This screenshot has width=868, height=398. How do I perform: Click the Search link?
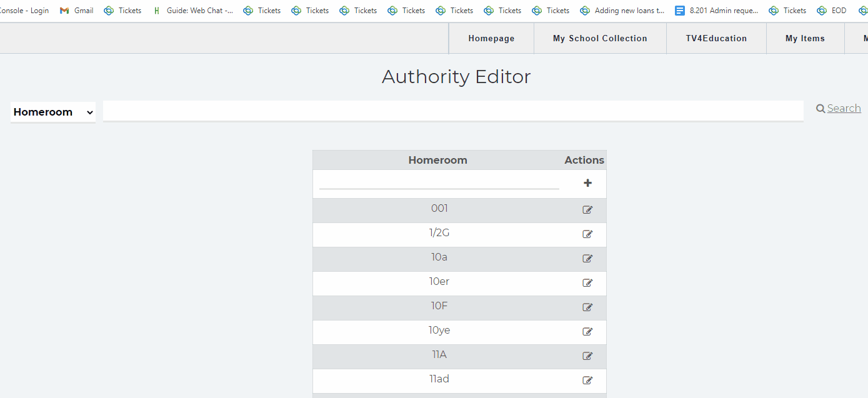[839, 109]
